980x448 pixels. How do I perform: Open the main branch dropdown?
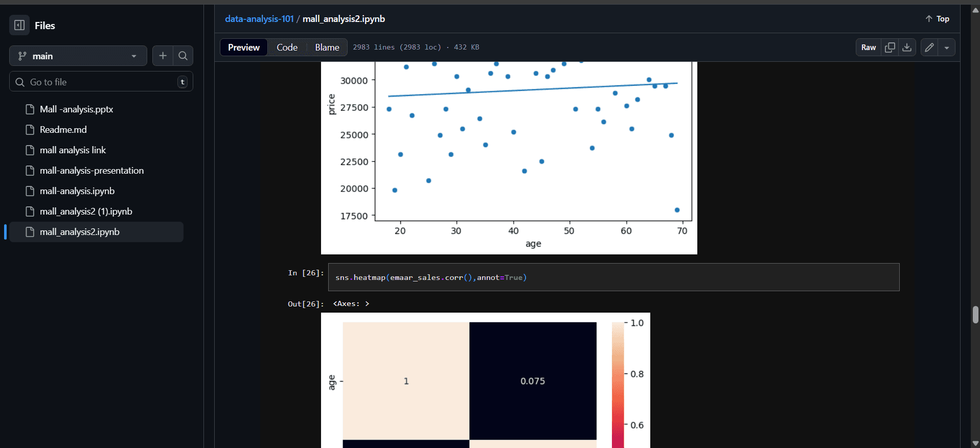tap(78, 56)
